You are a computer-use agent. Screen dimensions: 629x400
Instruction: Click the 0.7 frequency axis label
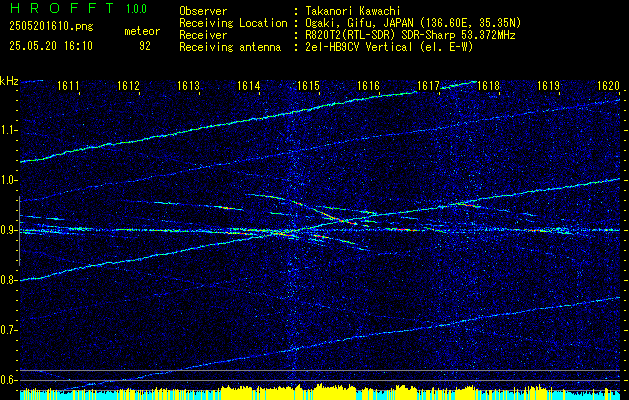9,330
